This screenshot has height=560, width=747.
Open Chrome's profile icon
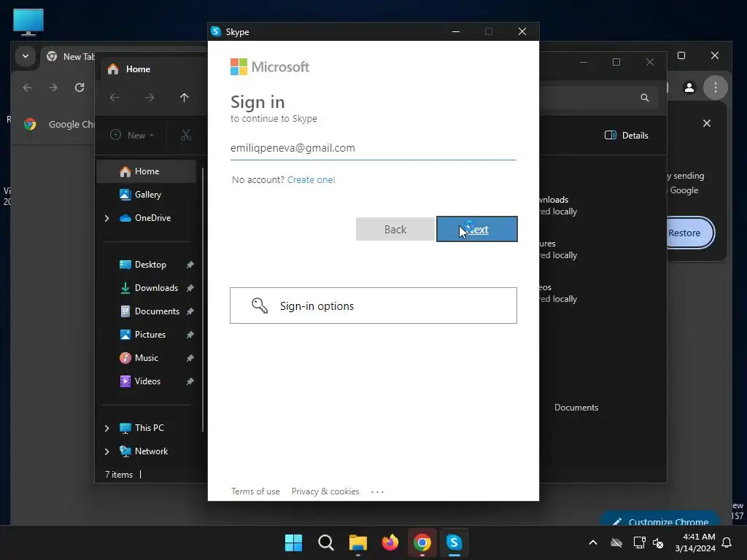point(689,87)
